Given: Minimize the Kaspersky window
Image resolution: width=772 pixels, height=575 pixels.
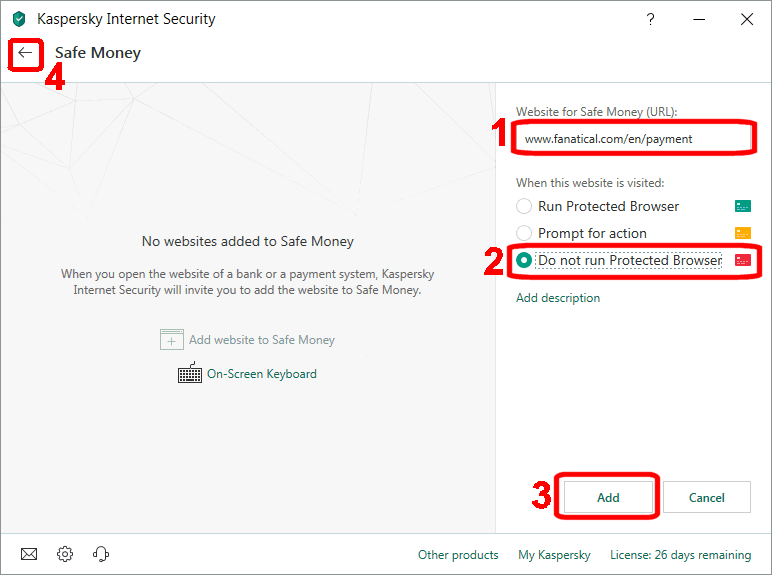Looking at the screenshot, I should pos(699,19).
